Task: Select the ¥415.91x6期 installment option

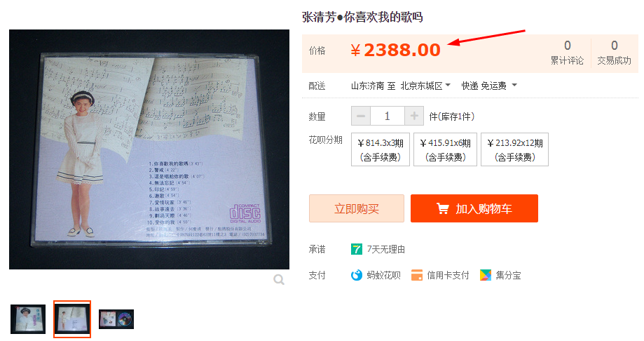Action: coord(445,149)
